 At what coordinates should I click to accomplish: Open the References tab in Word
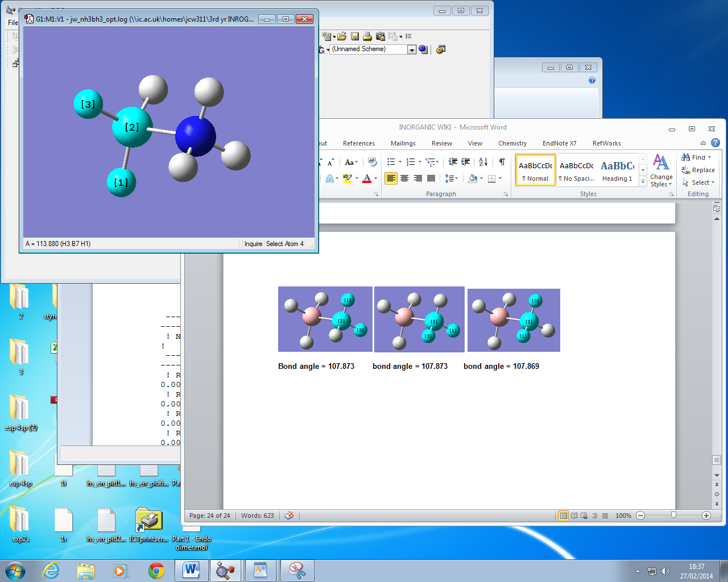[359, 143]
